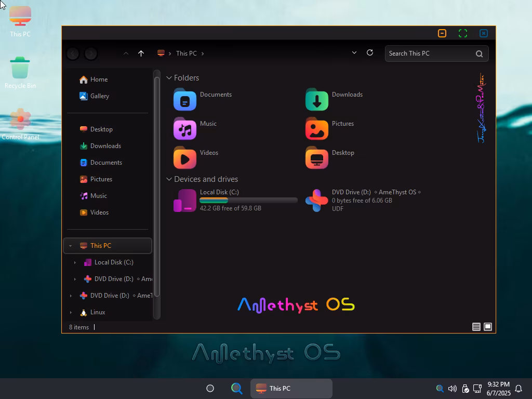The image size is (532, 399).
Task: Click the This PC taskbar button
Action: 291,389
